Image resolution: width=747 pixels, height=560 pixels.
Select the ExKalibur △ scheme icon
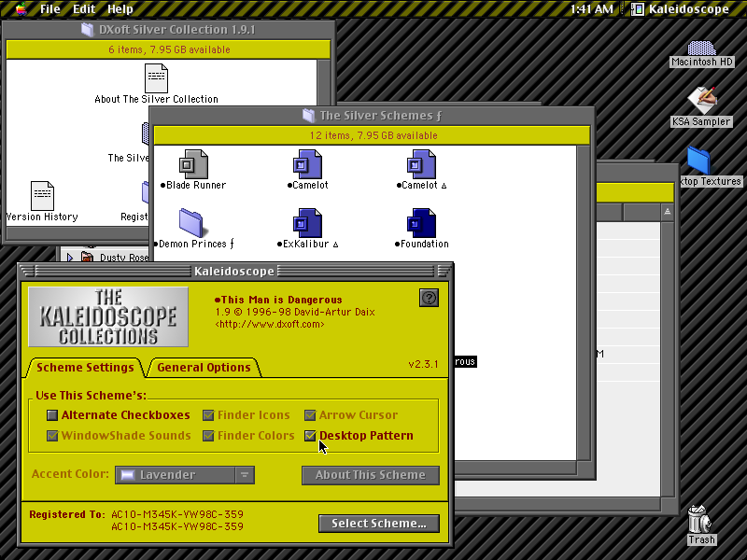tap(307, 223)
